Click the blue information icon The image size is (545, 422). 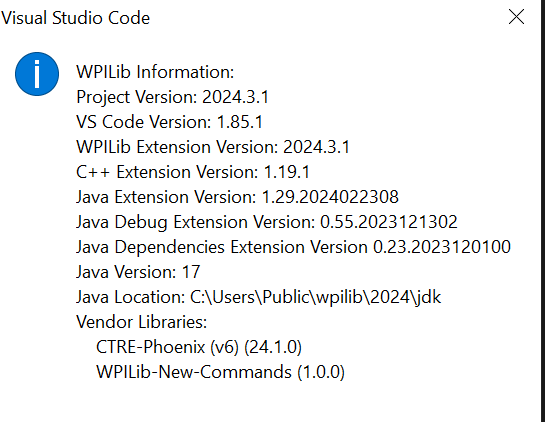click(x=37, y=74)
